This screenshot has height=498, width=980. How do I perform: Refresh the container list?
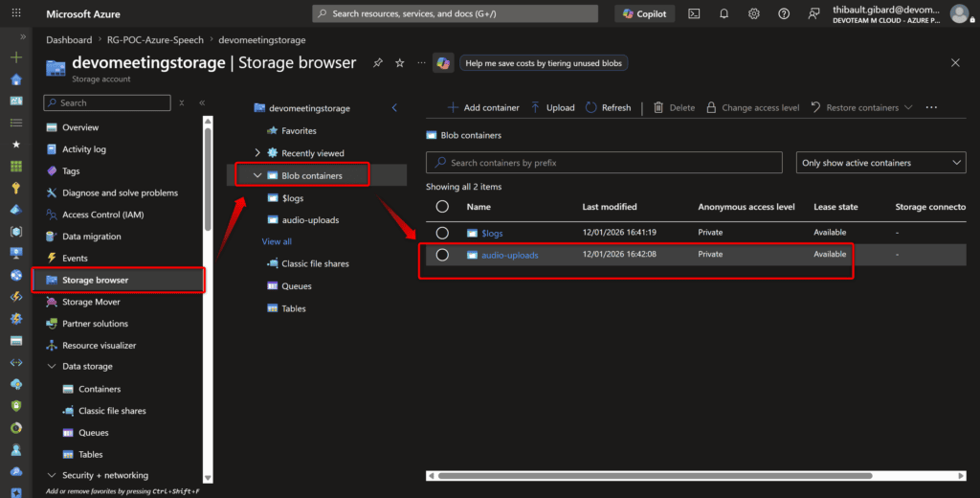pos(609,107)
